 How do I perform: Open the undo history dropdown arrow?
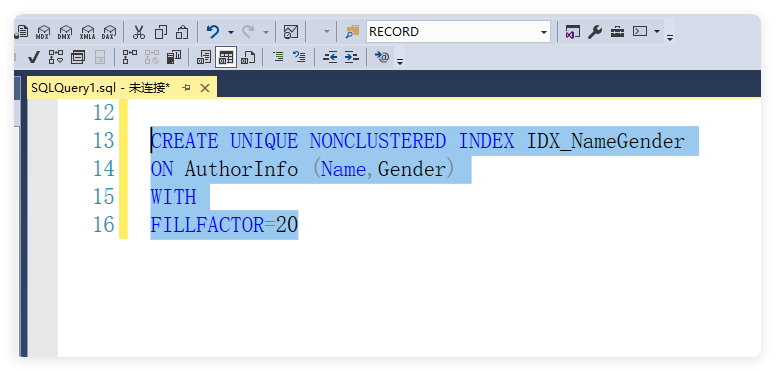tap(231, 33)
